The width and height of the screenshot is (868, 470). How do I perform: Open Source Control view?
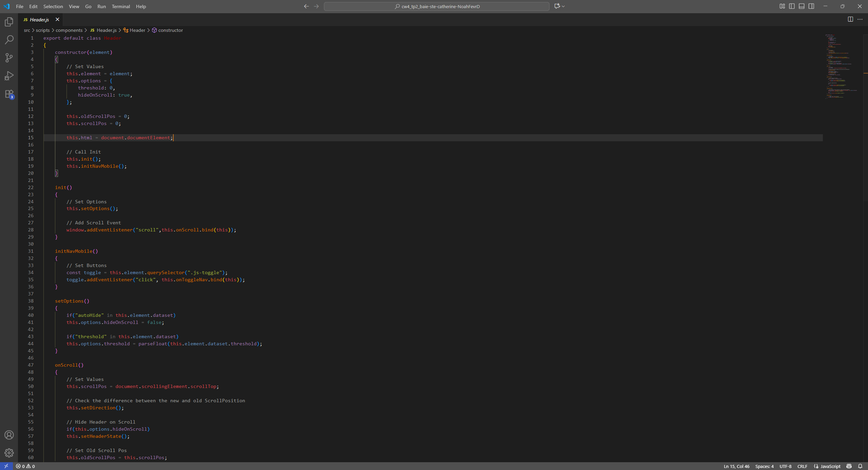[x=9, y=58]
